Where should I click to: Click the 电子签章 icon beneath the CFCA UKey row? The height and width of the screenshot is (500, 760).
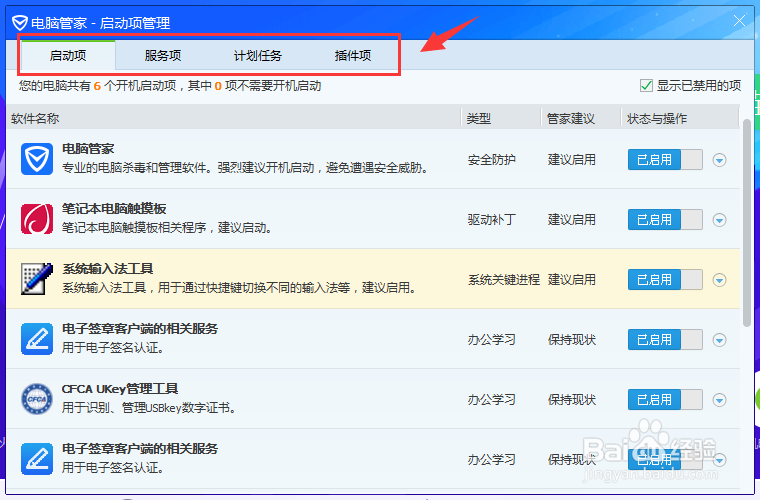(37, 459)
